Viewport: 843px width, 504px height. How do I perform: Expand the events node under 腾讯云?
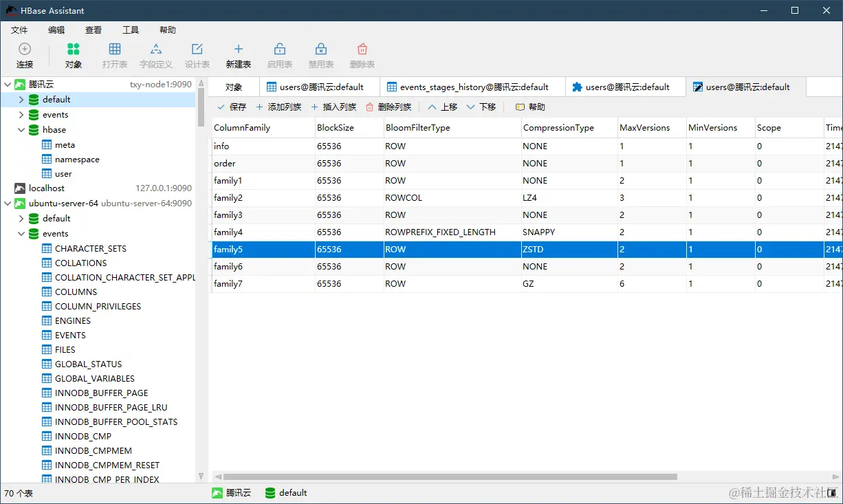21,115
